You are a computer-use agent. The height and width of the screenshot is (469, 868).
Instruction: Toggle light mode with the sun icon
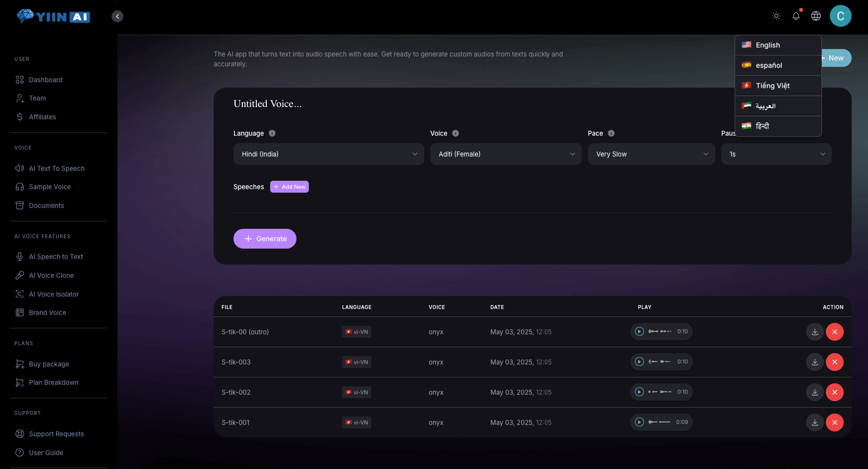pos(776,16)
